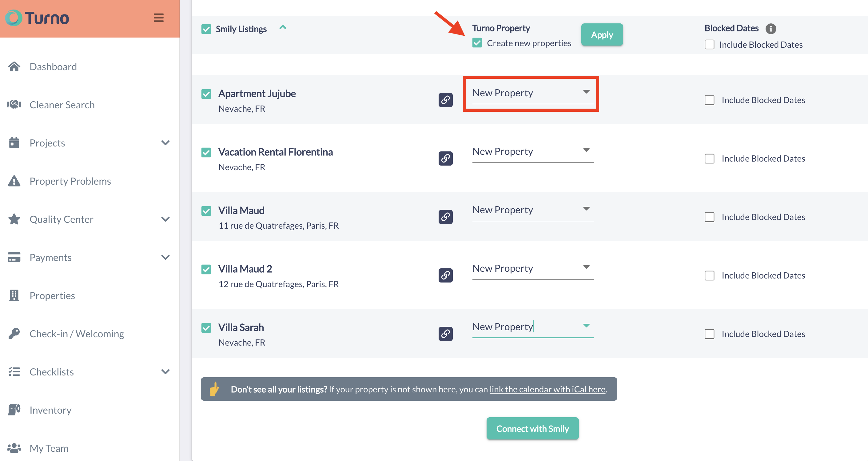Go to Property Problems in sidebar
This screenshot has width=868, height=461.
[x=70, y=181]
